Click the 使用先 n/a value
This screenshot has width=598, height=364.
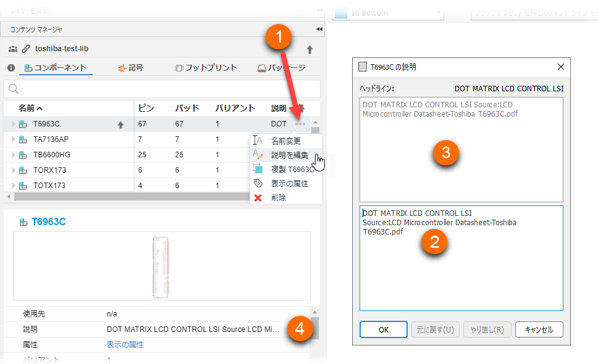(112, 314)
